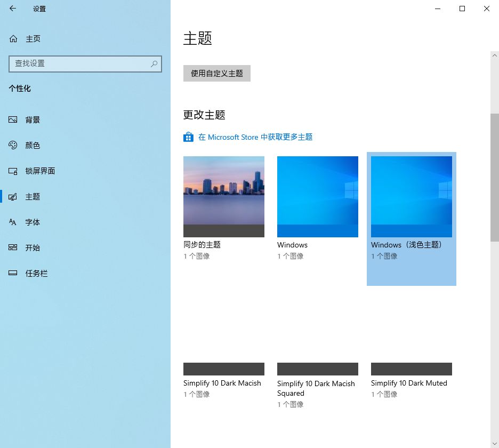The image size is (499, 448).
Task: Click the 锁屏界面 lock screen icon
Action: 13,171
